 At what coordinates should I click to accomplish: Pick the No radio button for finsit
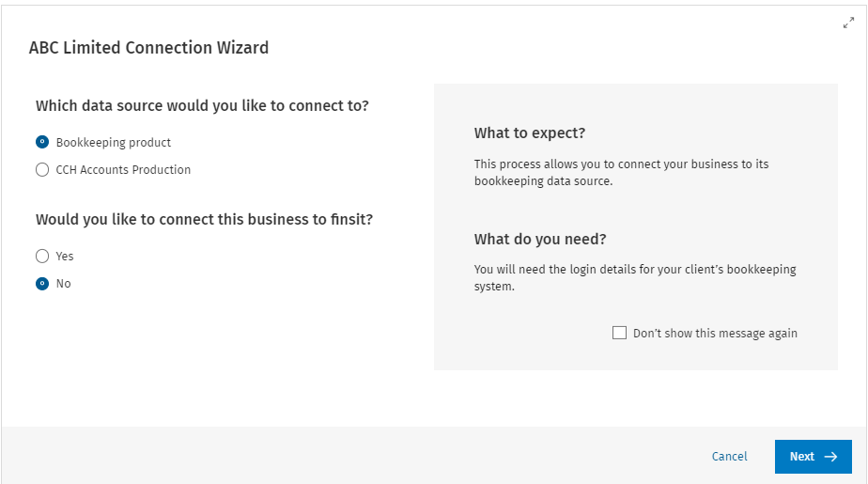point(42,284)
